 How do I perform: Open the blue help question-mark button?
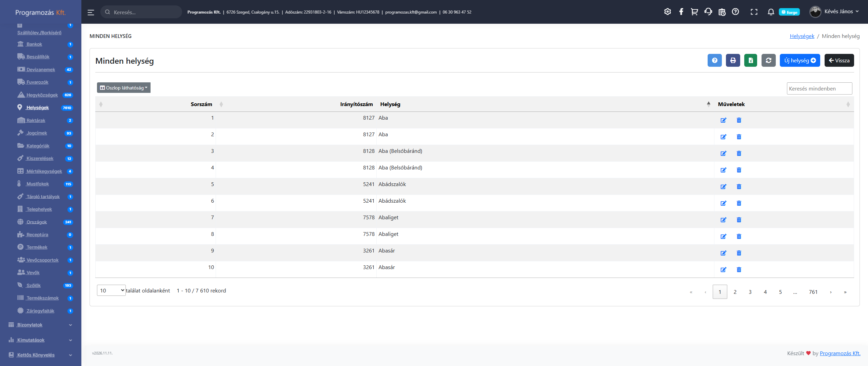pos(714,60)
